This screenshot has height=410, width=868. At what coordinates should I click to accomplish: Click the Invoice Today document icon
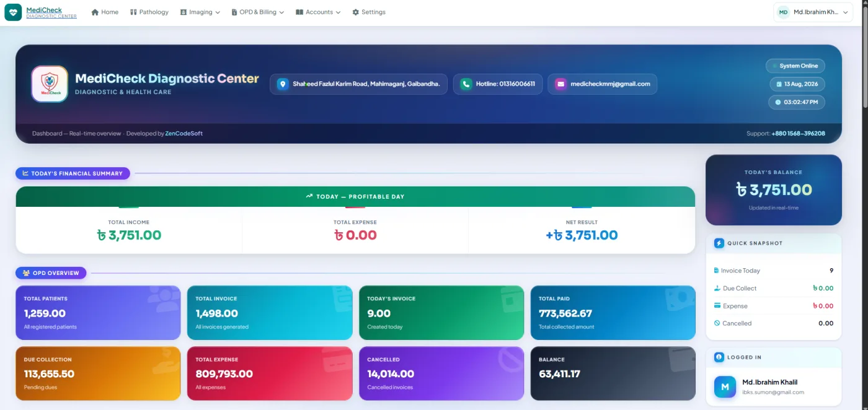point(717,271)
